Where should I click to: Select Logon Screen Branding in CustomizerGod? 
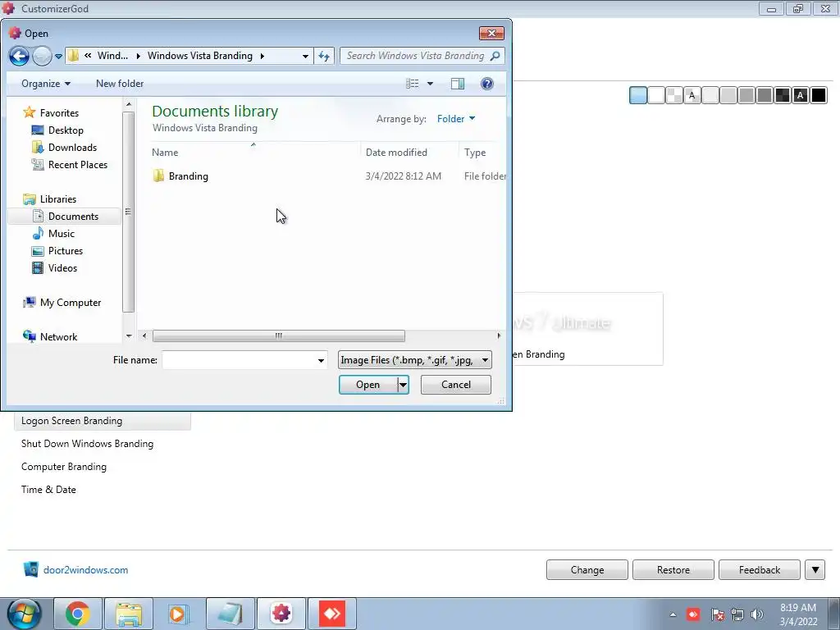pos(103,421)
